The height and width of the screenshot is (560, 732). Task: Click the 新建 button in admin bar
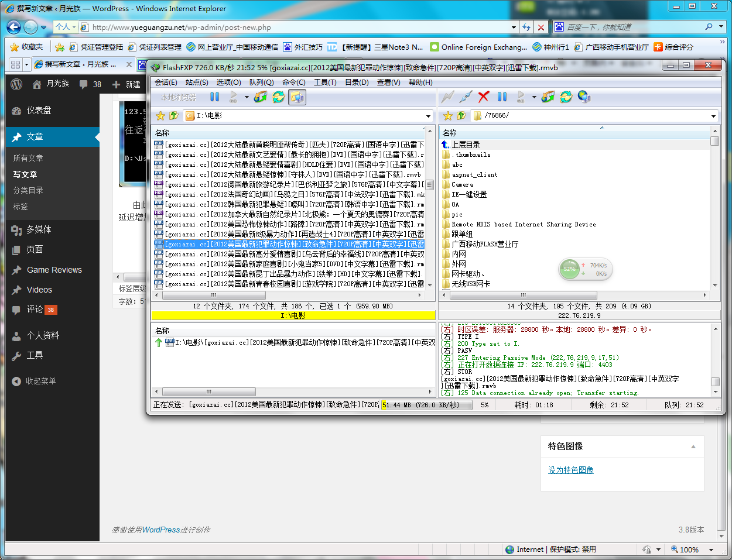coord(126,84)
